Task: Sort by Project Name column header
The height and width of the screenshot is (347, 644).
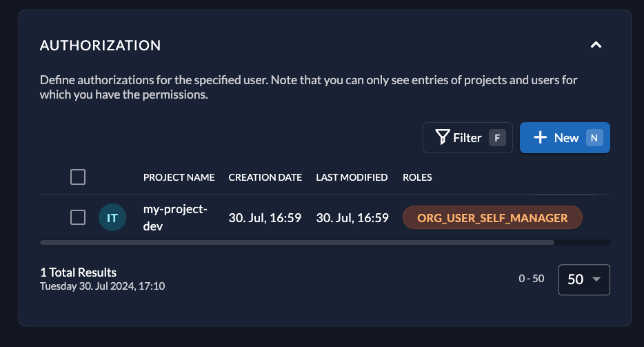Action: coord(179,177)
